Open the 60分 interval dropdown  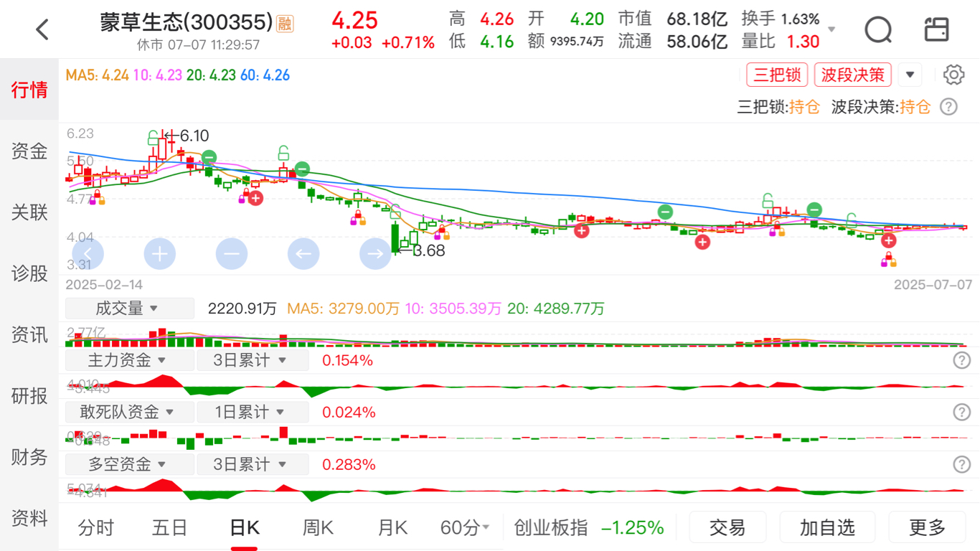[465, 528]
